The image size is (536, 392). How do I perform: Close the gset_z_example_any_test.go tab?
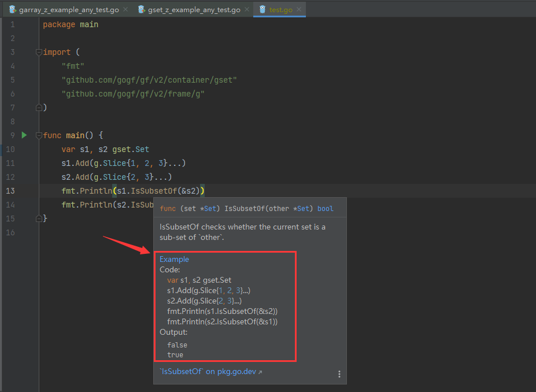[x=247, y=10]
